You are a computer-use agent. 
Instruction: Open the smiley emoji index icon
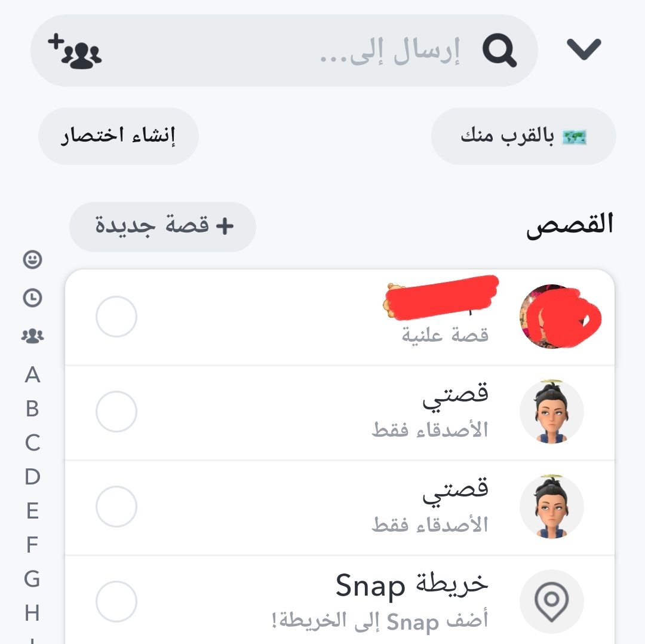32,260
